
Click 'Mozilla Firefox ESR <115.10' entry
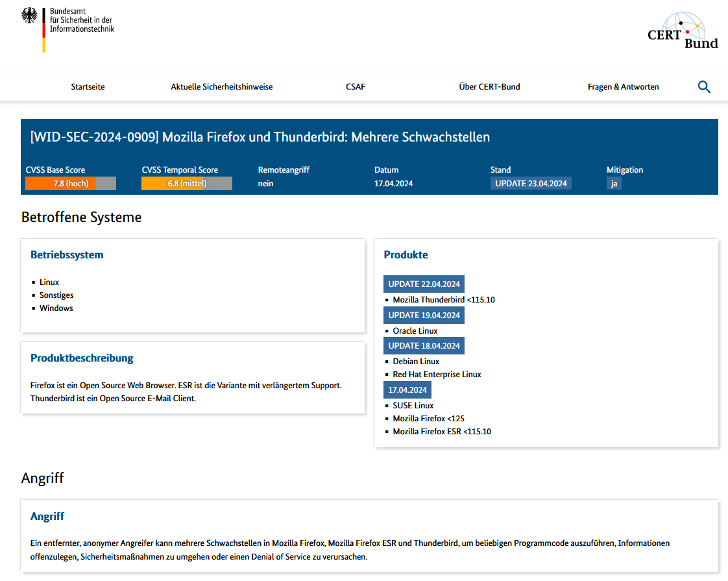[442, 432]
